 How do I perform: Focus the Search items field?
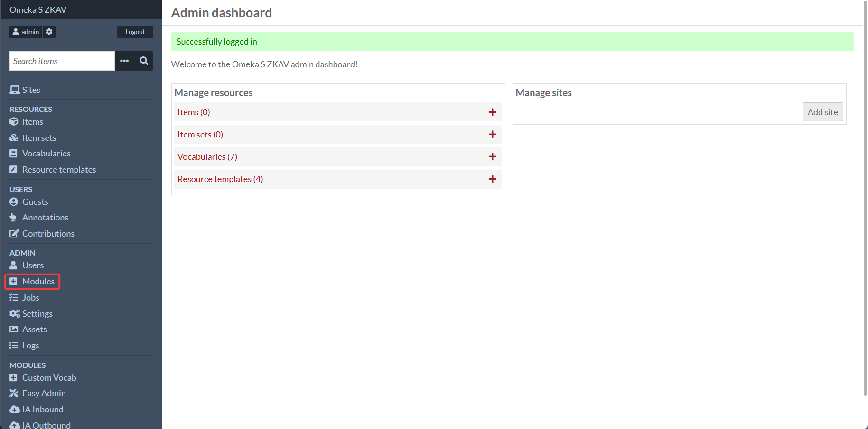click(62, 61)
